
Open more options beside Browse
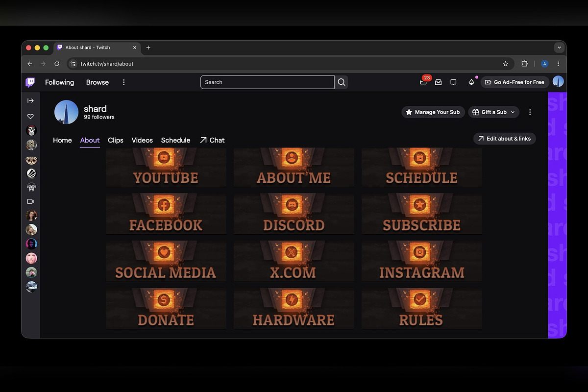[x=123, y=82]
